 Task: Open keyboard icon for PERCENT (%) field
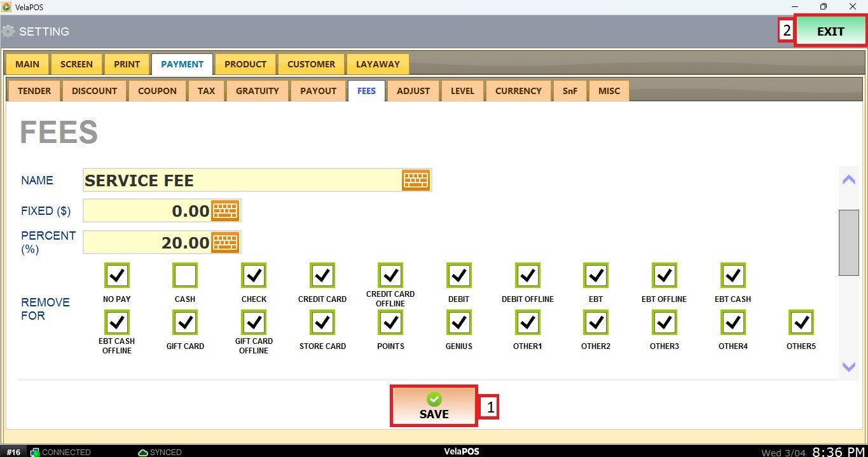point(225,242)
